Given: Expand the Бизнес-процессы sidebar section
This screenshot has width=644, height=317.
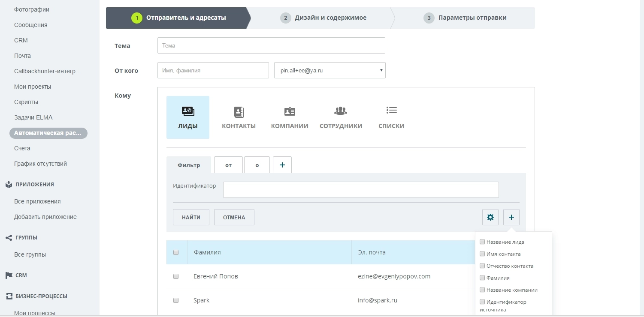Looking at the screenshot, I should [41, 296].
